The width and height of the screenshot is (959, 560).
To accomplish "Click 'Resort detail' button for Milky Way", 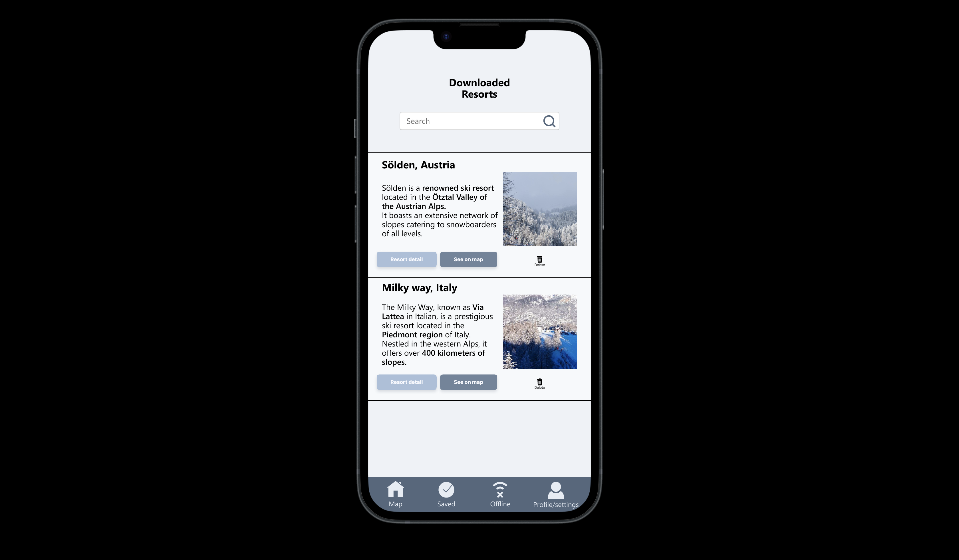I will [406, 382].
